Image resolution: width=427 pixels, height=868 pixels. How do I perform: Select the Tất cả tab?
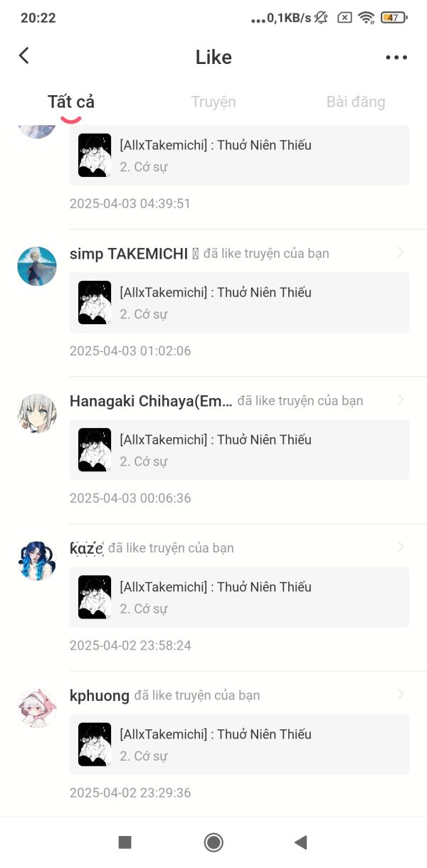point(71,102)
